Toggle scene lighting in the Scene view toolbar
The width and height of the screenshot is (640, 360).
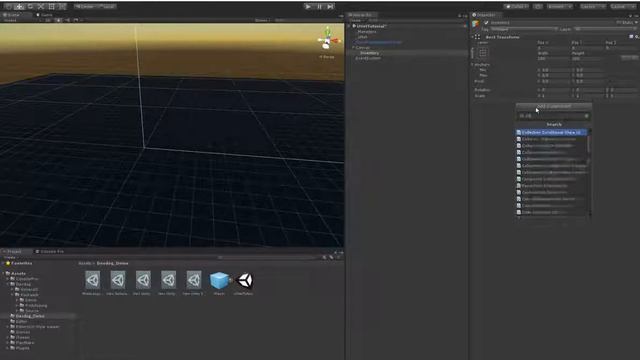tap(58, 20)
